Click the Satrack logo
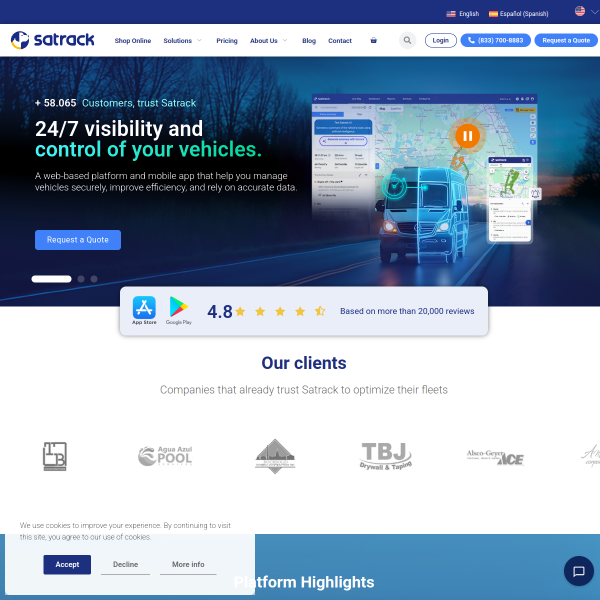600x600 pixels. tap(52, 40)
